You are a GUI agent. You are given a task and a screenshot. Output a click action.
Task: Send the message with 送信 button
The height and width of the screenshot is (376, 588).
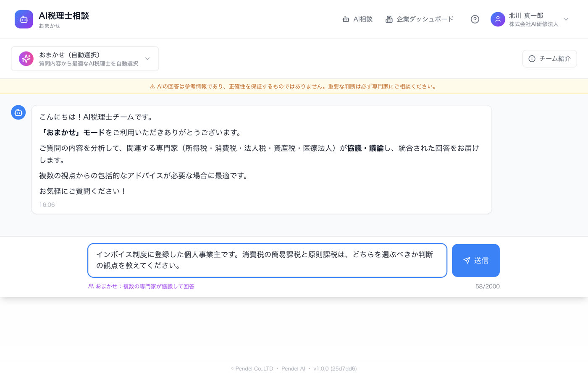coord(476,260)
